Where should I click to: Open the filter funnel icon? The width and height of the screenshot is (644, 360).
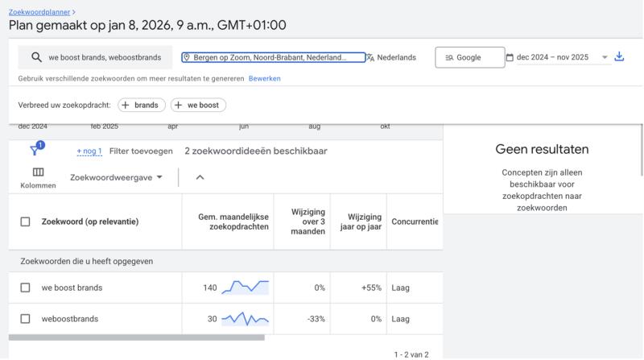pyautogui.click(x=35, y=151)
